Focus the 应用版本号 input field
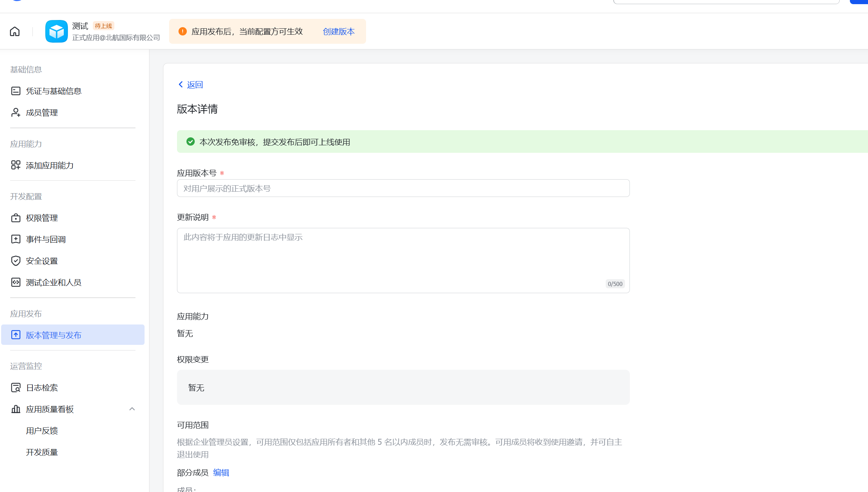The width and height of the screenshot is (868, 492). coord(403,188)
